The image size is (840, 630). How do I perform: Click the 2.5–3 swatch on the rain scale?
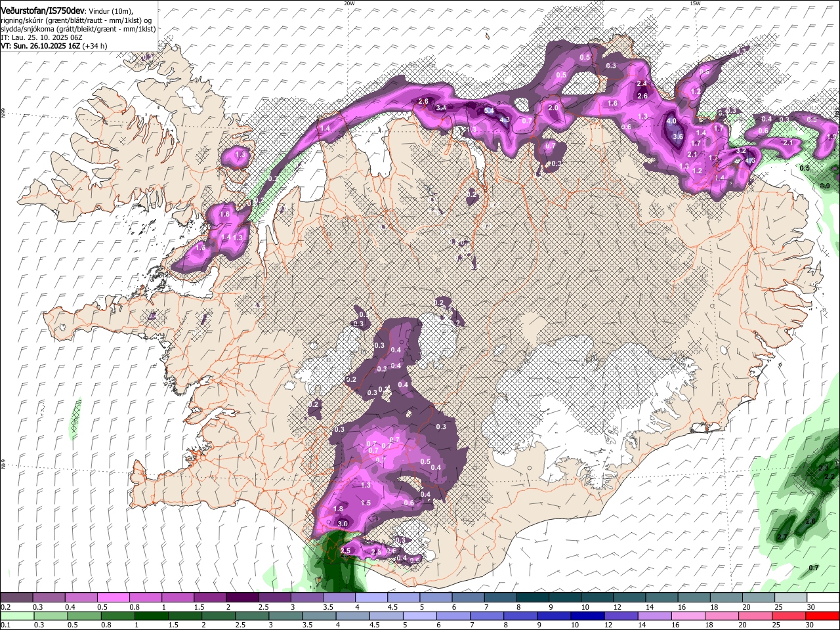(x=251, y=616)
